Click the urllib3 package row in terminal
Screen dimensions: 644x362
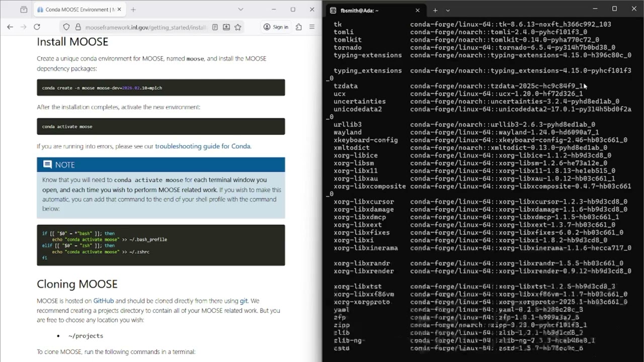coord(464,124)
